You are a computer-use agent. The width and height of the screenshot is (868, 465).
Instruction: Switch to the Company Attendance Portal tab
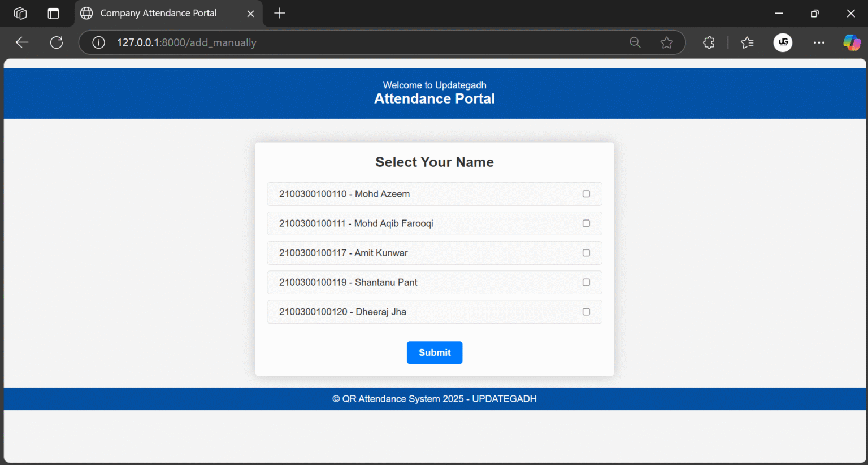158,12
